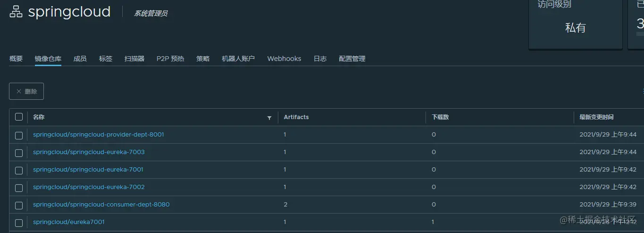
Task: Toggle the select-all checkbox in table header
Action: pos(19,117)
